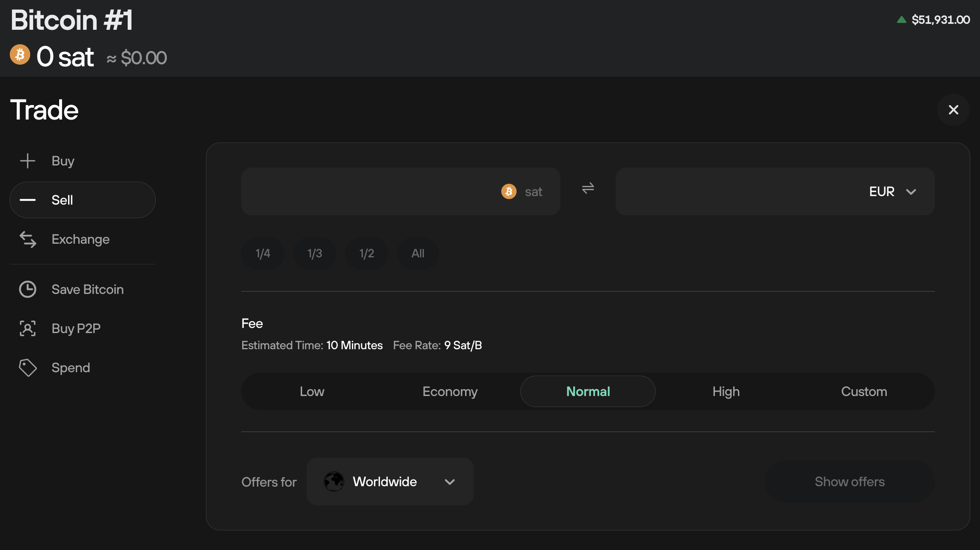Select the Economy fee tier
The image size is (980, 550).
point(450,391)
